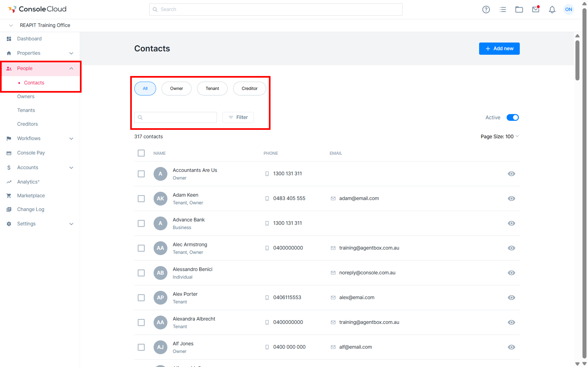Click phone icon beside 0406115553

click(267, 298)
